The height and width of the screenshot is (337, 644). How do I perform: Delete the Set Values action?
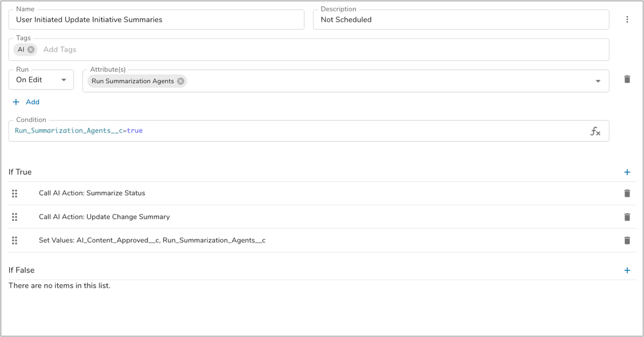[627, 241]
